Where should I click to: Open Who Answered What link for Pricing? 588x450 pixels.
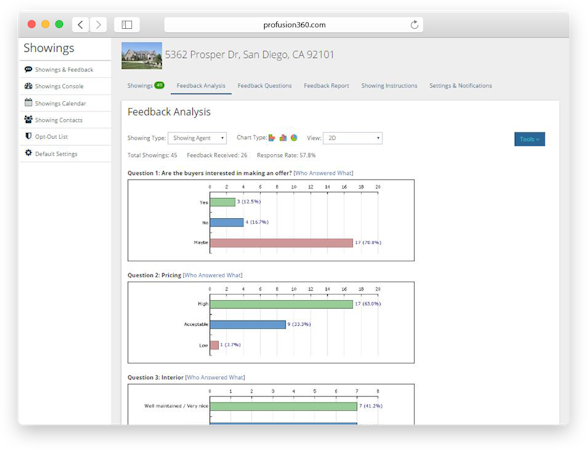click(212, 275)
